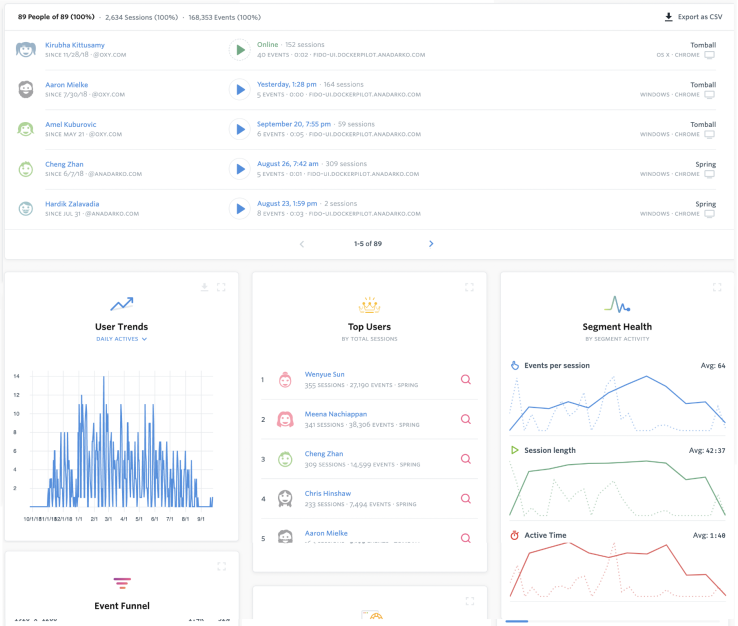
Task: Play Kirubha Kittusamy's online session
Action: point(240,50)
